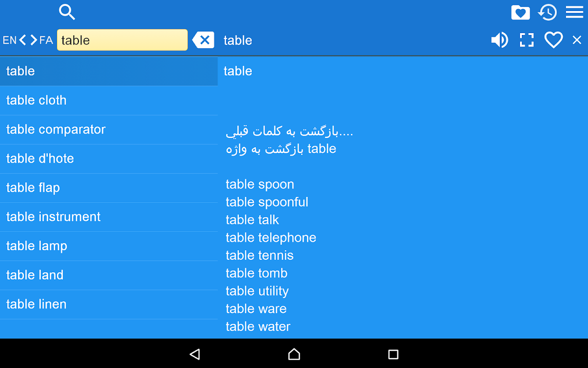This screenshot has height=368, width=588.
Task: Open the favorites folder icon
Action: (520, 12)
